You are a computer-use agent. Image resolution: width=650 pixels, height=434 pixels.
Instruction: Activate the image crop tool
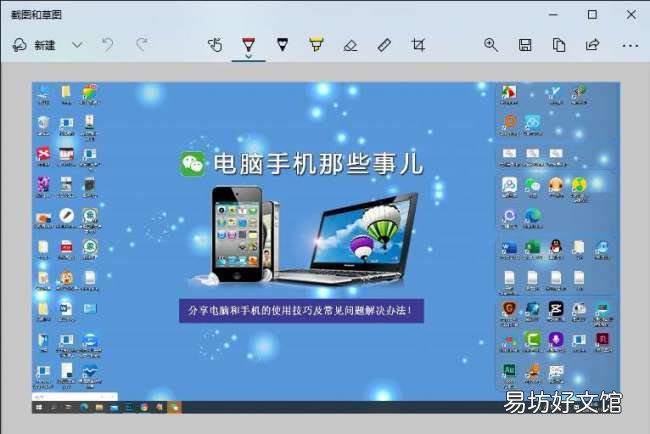418,44
